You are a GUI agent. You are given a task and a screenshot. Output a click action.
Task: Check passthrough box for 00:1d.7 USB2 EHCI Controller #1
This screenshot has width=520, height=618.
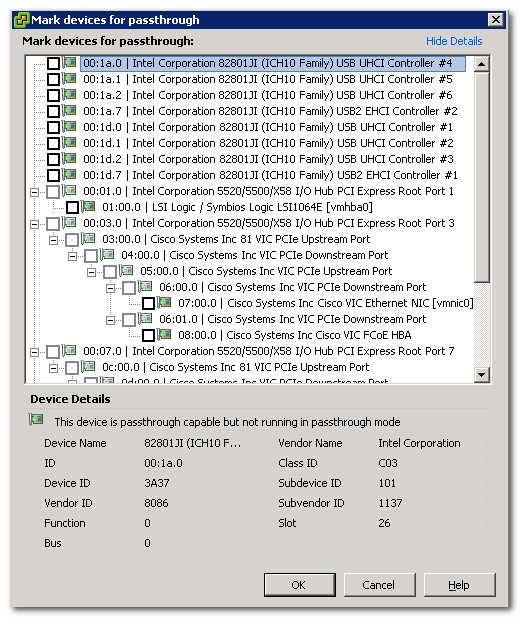point(53,175)
